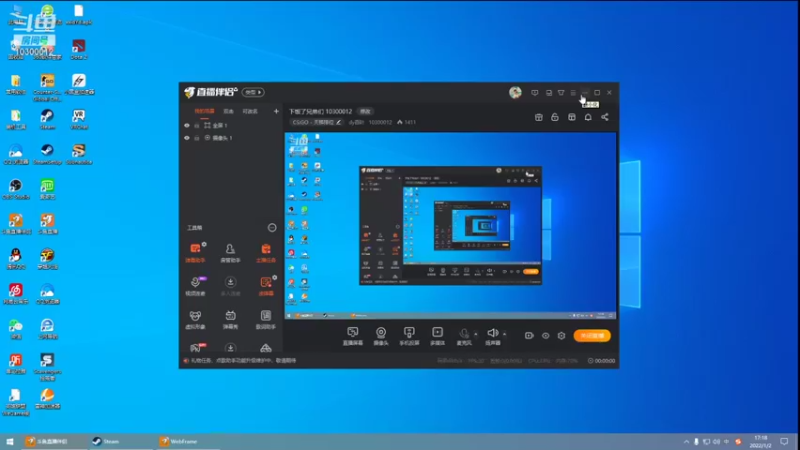Click the 修改 button beside the stream title
The height and width of the screenshot is (450, 800).
click(x=365, y=111)
